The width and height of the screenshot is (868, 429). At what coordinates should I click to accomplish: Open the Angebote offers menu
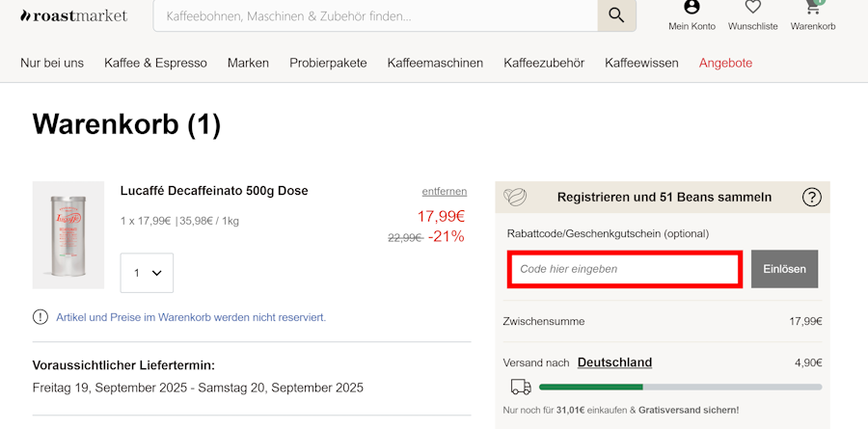(x=725, y=63)
